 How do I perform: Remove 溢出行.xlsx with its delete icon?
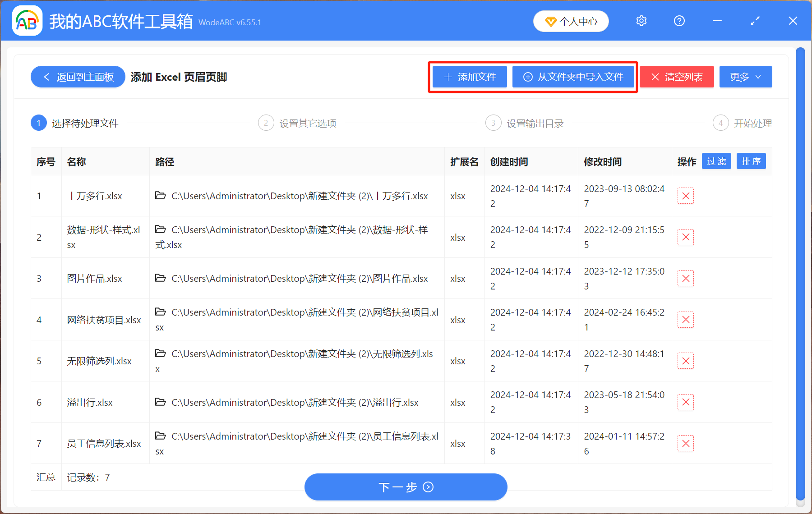(685, 402)
